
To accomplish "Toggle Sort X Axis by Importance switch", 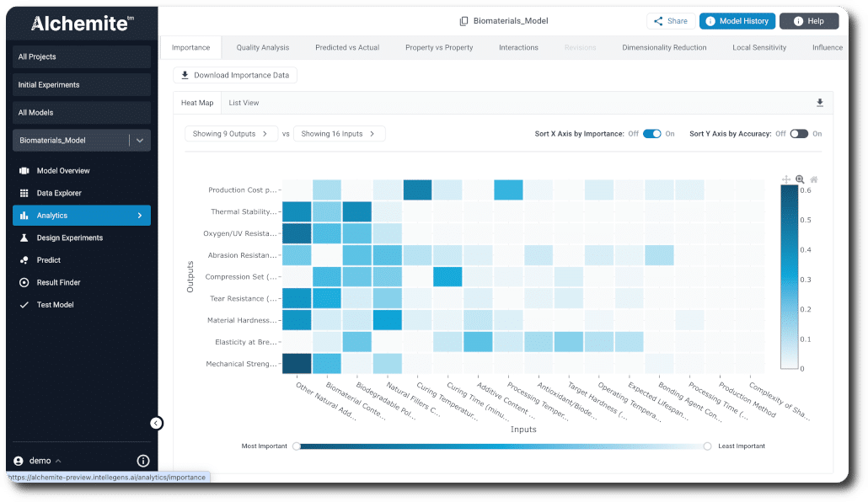I will (652, 134).
